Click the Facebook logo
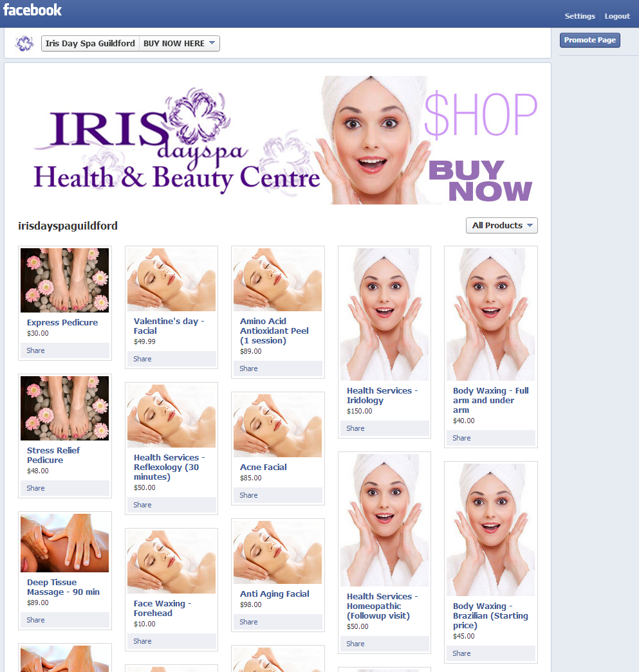 tap(33, 10)
